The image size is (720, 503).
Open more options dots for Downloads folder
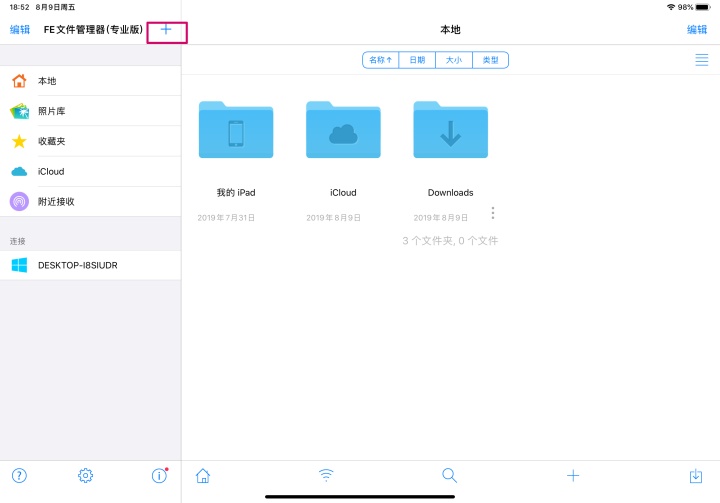493,213
